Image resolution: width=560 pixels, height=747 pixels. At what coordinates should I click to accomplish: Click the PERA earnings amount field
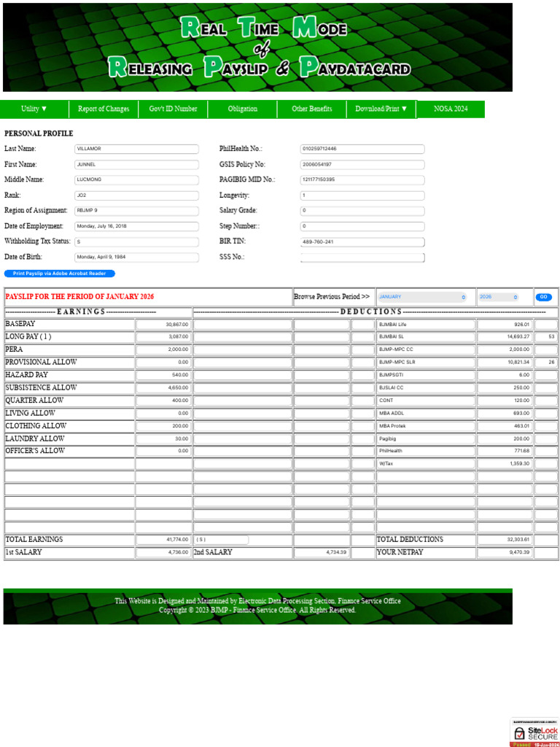click(163, 349)
